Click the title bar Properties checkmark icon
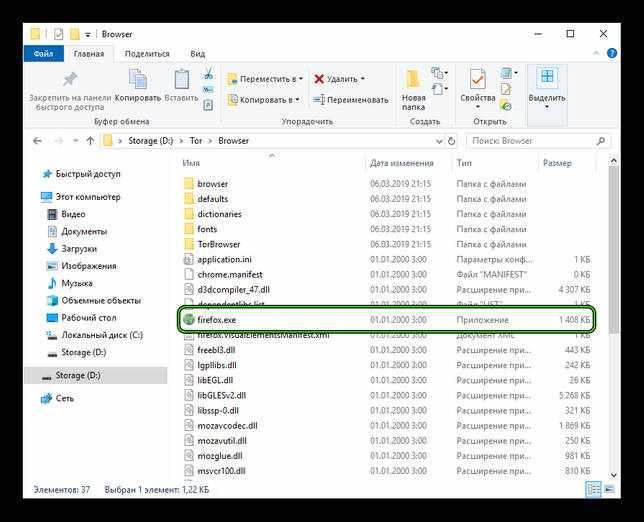The width and height of the screenshot is (644, 522). pyautogui.click(x=58, y=34)
